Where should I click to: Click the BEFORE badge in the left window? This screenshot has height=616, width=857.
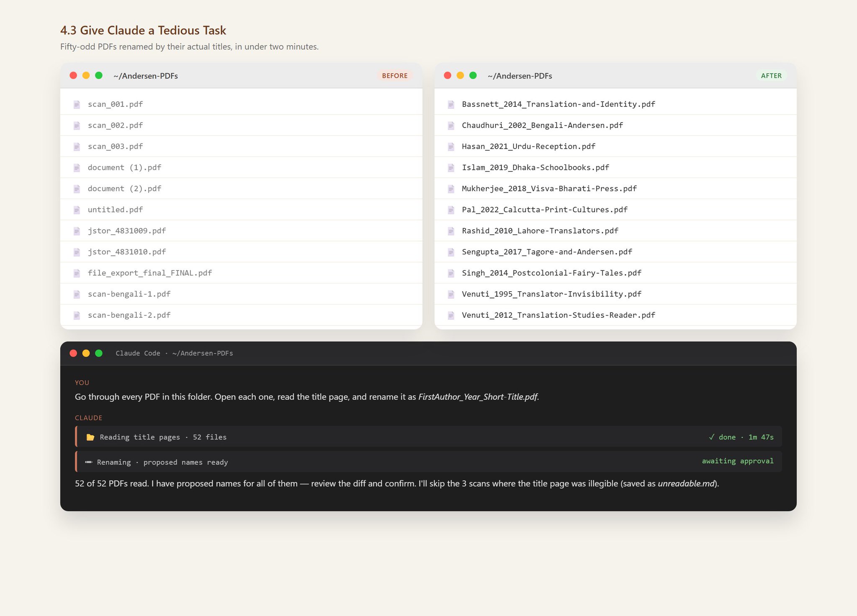click(395, 76)
